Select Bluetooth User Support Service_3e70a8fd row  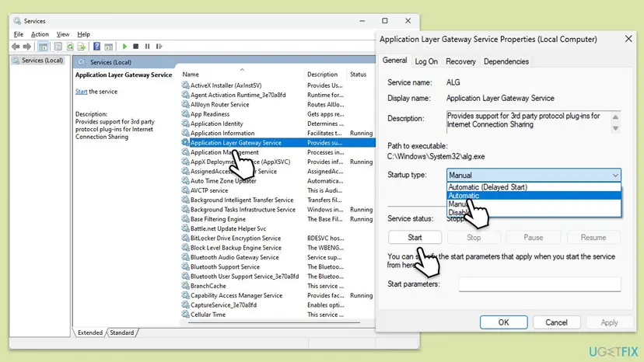(278, 277)
